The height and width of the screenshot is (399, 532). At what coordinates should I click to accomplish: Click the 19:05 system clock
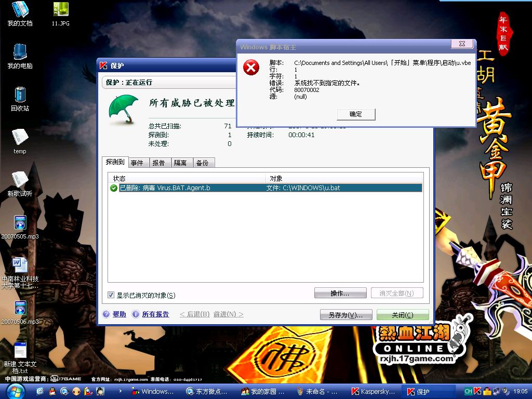pyautogui.click(x=521, y=391)
